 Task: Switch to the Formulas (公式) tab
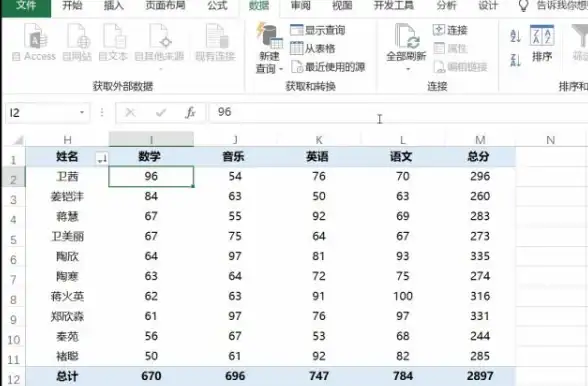[x=218, y=5]
